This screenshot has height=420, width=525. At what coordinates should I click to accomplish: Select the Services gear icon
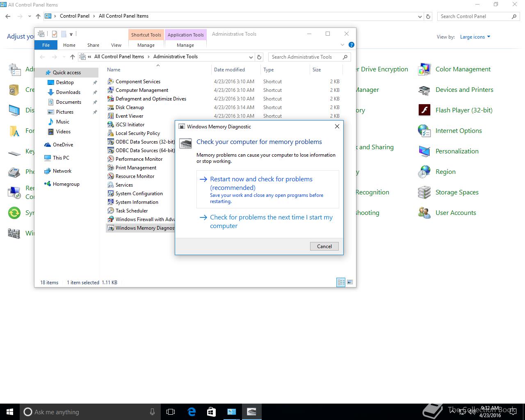coord(110,185)
